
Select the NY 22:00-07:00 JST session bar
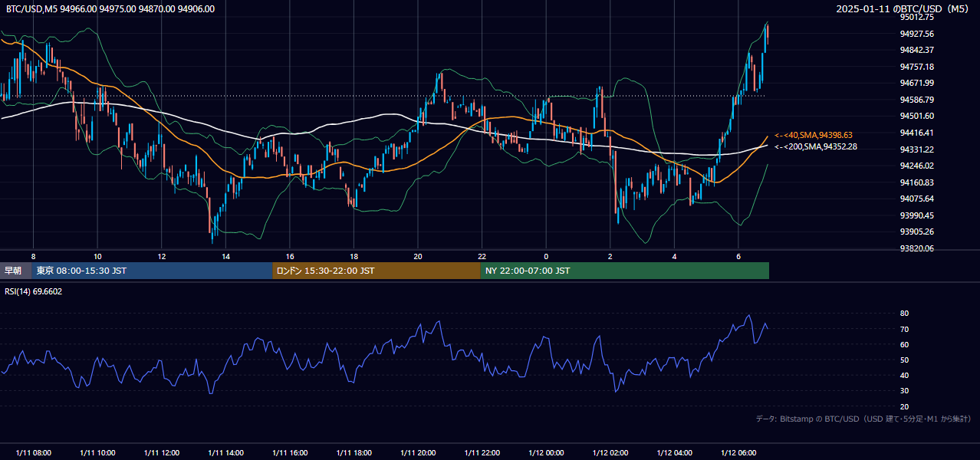[625, 271]
